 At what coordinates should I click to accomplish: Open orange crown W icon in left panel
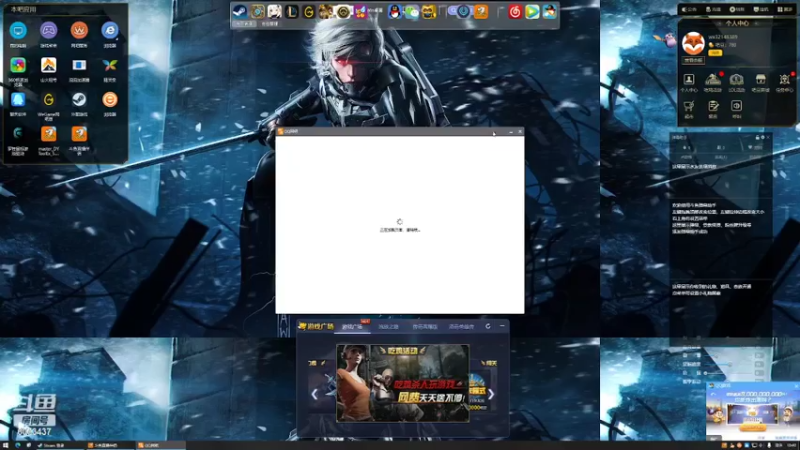79,31
